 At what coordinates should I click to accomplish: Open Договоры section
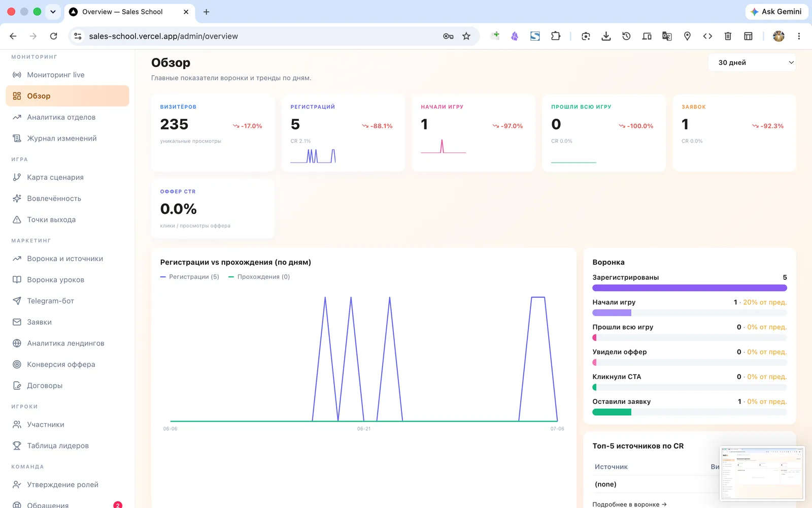(67, 386)
